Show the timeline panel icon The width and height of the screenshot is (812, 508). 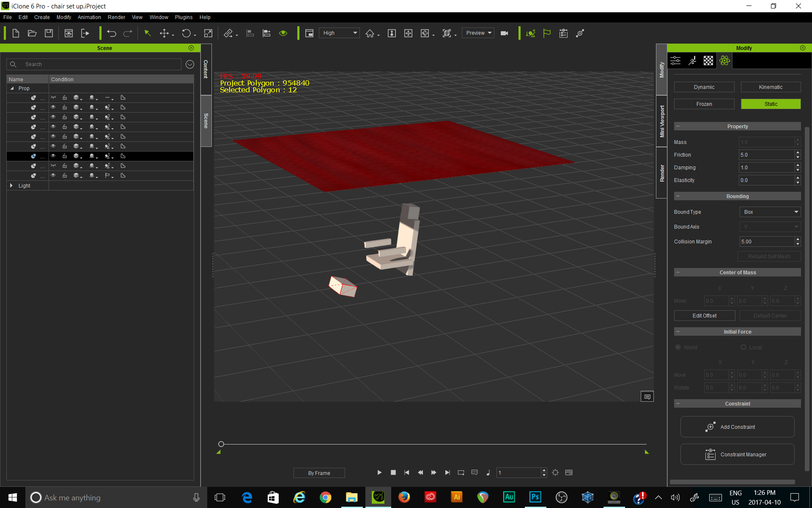[x=569, y=472]
